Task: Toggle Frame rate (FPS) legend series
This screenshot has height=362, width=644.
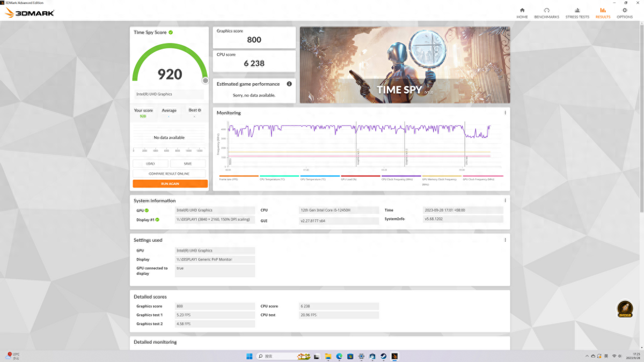Action: (x=239, y=178)
